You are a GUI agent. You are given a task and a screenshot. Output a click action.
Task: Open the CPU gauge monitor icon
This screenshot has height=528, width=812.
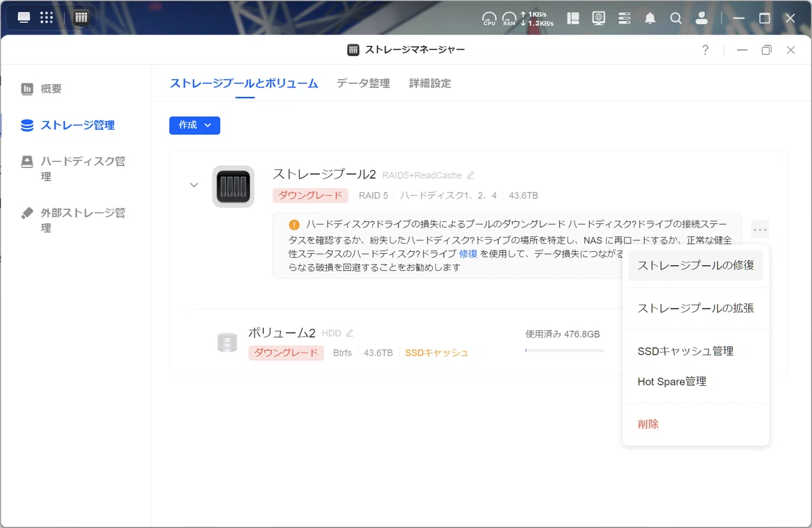coord(489,18)
